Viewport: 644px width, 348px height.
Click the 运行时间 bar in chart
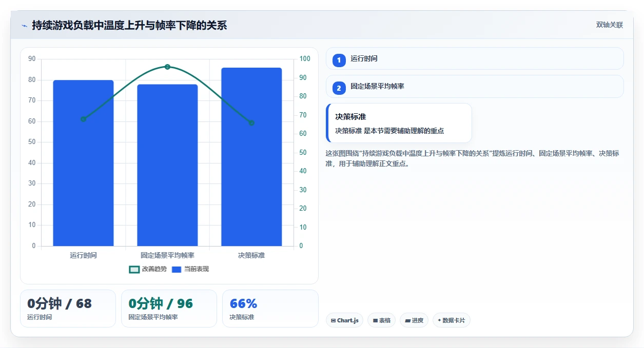pos(83,163)
